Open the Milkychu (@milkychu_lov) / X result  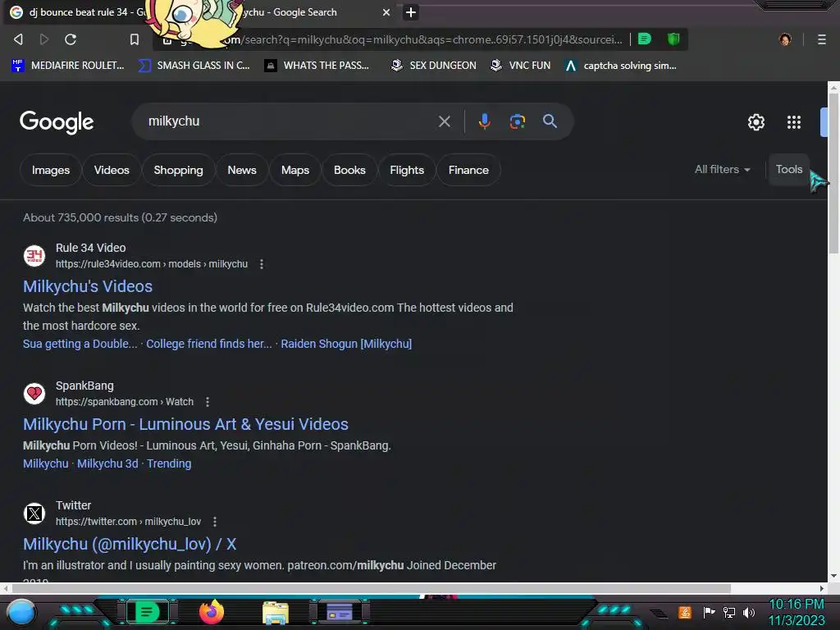[x=130, y=545]
